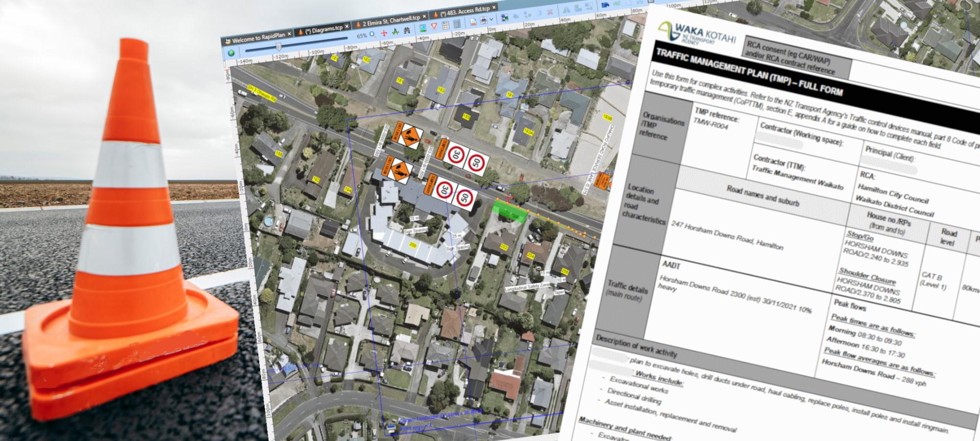Viewport: 980px width, 441px height.
Task: Open the checklist items panel icon
Action: click(446, 25)
